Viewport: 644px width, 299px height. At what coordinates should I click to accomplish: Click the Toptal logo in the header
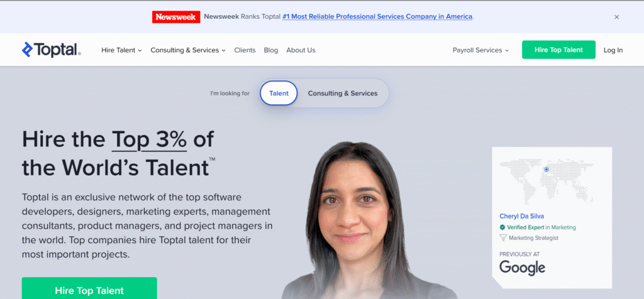tap(52, 50)
